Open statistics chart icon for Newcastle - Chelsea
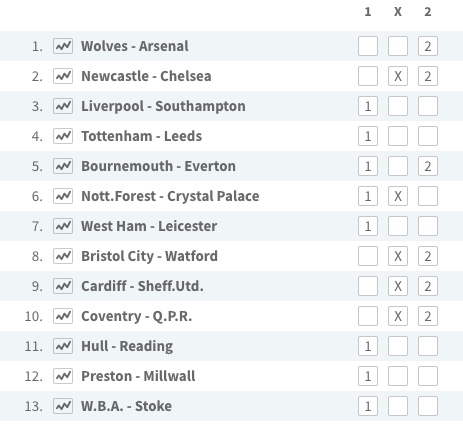Image resolution: width=463 pixels, height=427 pixels. [63, 76]
